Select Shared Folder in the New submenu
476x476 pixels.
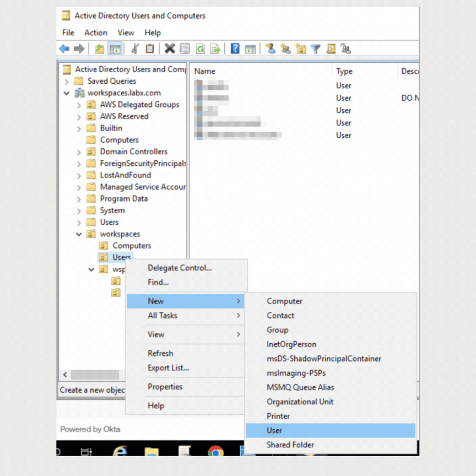click(x=331, y=445)
